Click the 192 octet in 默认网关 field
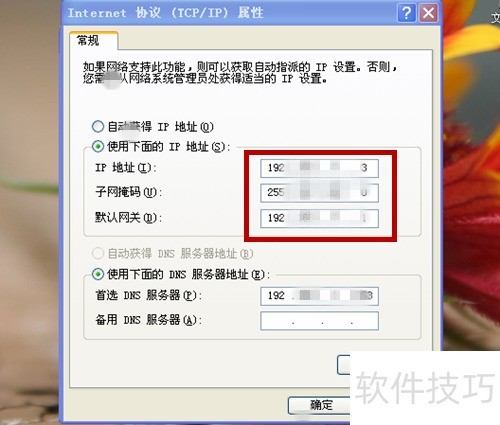The height and width of the screenshot is (425, 500). click(276, 218)
